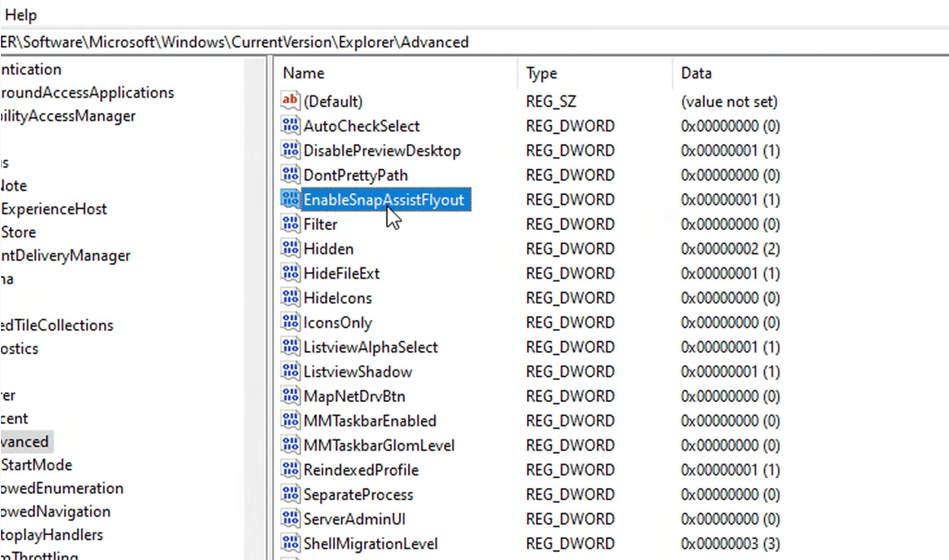The height and width of the screenshot is (560, 949).
Task: Sort values by the Type column header
Action: (x=541, y=74)
